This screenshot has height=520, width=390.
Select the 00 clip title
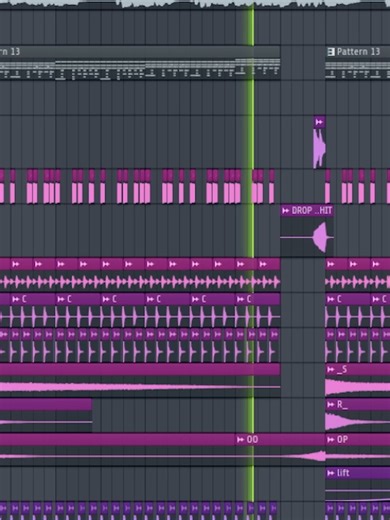252,440
